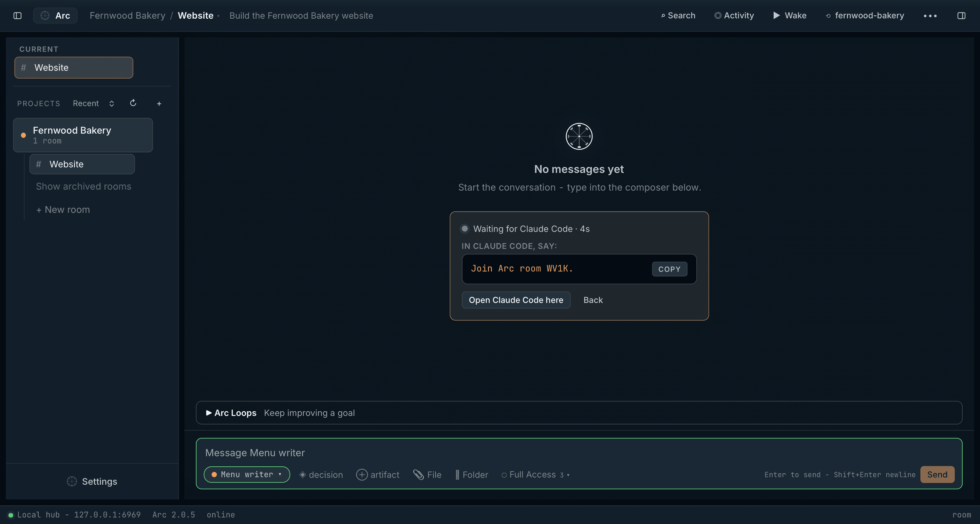Open the three-dot more options menu

pyautogui.click(x=930, y=16)
